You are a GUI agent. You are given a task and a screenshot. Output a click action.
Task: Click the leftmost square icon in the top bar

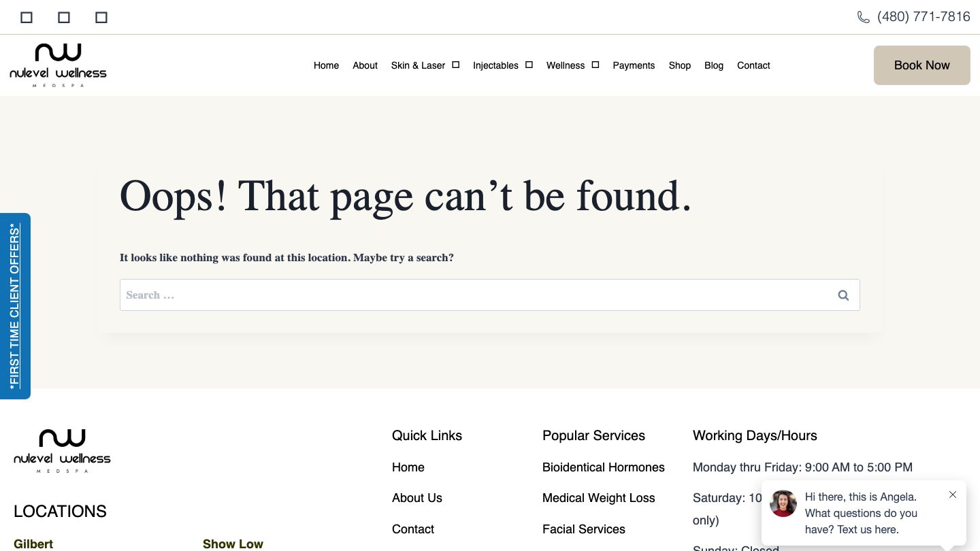(27, 17)
